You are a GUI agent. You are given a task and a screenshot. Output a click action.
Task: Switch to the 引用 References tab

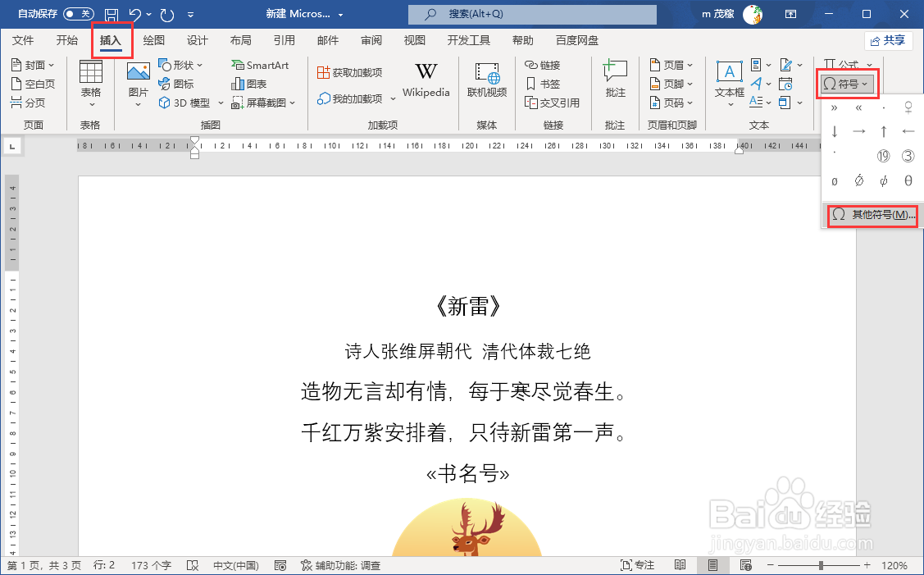click(284, 40)
